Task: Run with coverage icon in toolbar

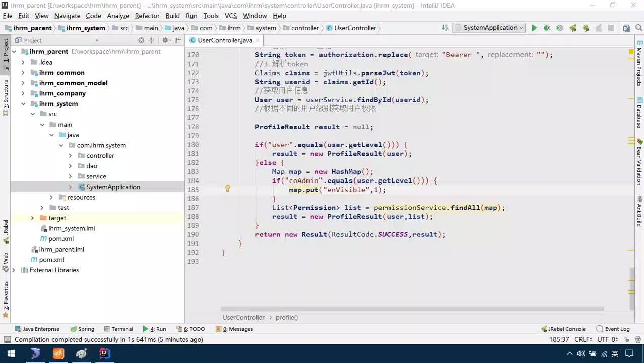Action: 560,28
